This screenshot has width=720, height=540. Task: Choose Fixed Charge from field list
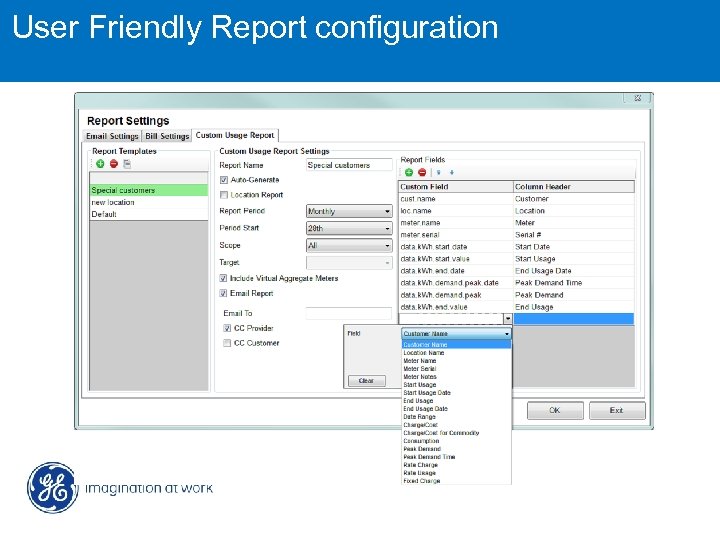coord(456,481)
